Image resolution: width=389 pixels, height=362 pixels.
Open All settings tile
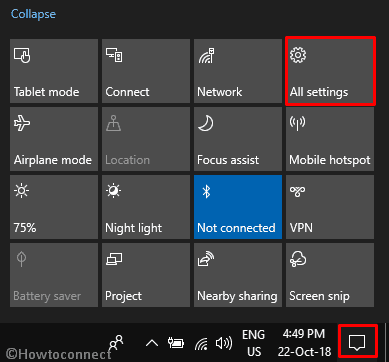[330, 71]
